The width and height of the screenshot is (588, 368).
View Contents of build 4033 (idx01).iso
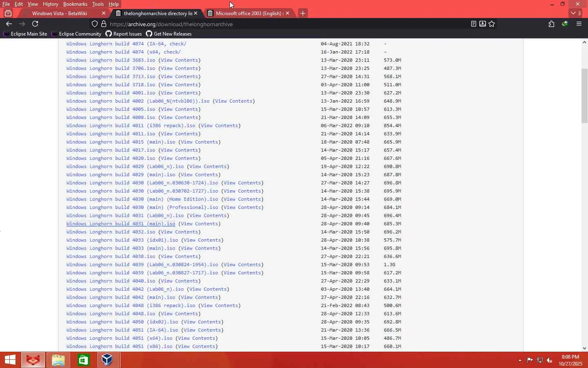(x=202, y=240)
